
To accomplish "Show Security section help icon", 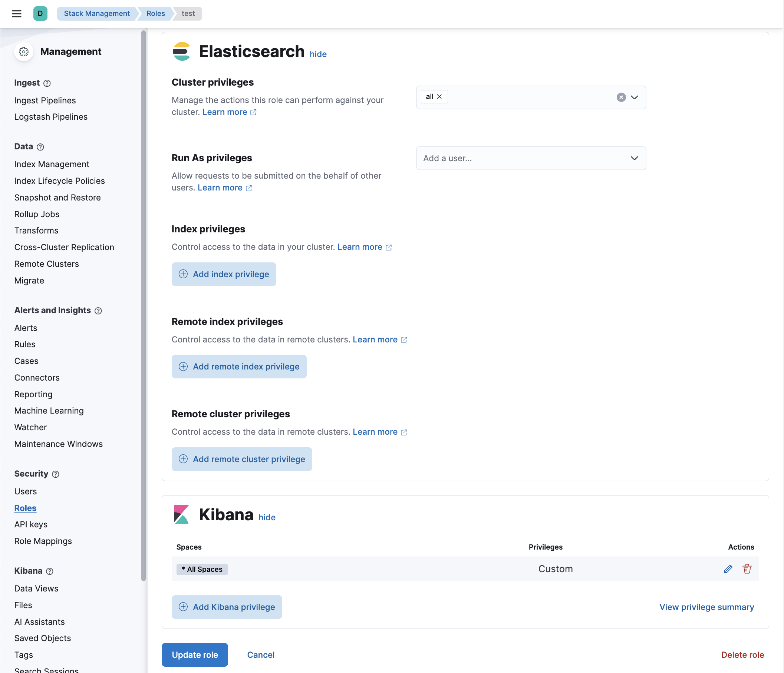I will tap(56, 474).
